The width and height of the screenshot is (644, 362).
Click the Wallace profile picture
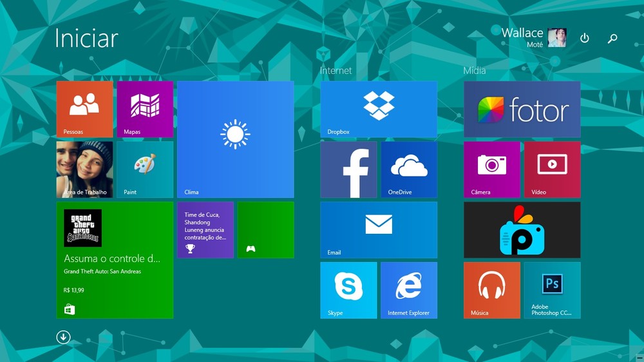coord(557,37)
